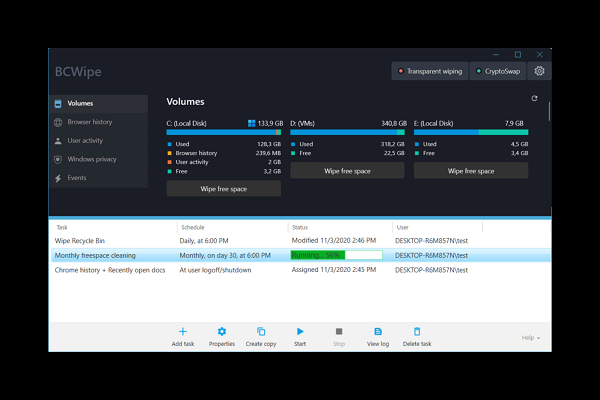600x400 pixels.
Task: Open Browser history section
Action: click(x=89, y=122)
